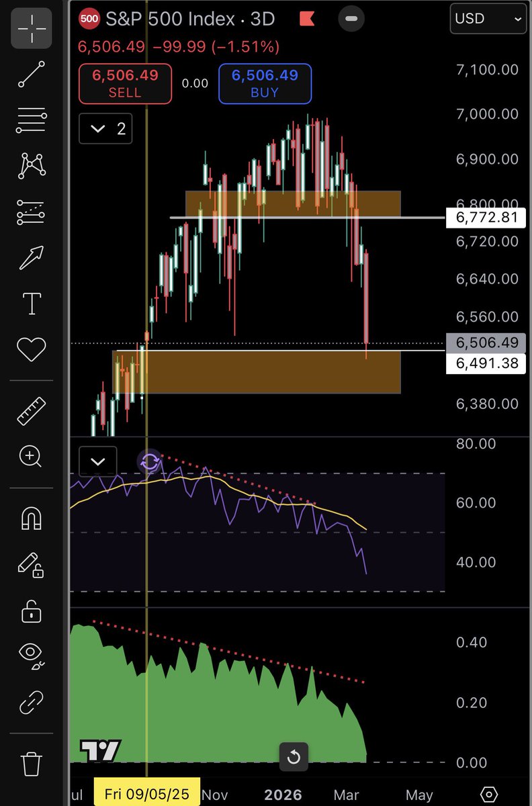This screenshot has height=806, width=532.
Task: Click the 2026 label on time axis
Action: coord(283,795)
